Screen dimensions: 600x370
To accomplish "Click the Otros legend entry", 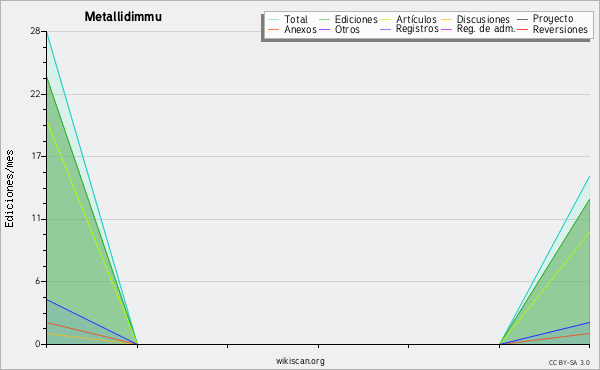I will pyautogui.click(x=347, y=29).
